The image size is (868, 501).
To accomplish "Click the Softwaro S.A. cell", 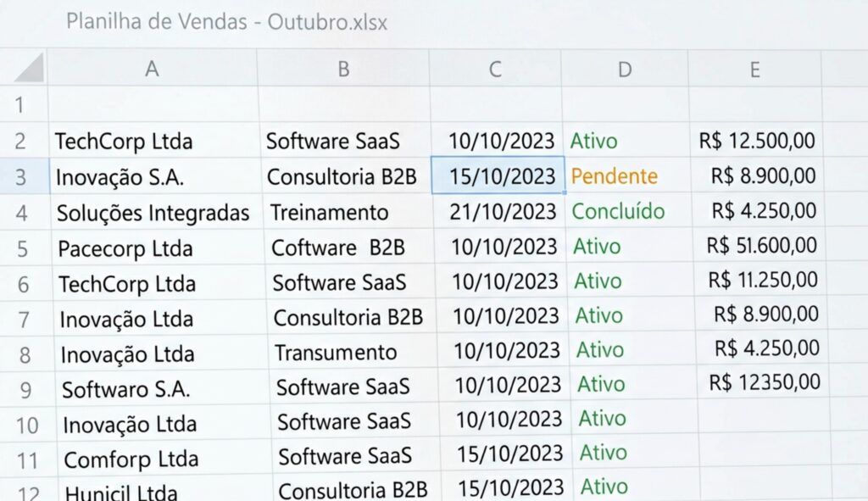I will [125, 389].
